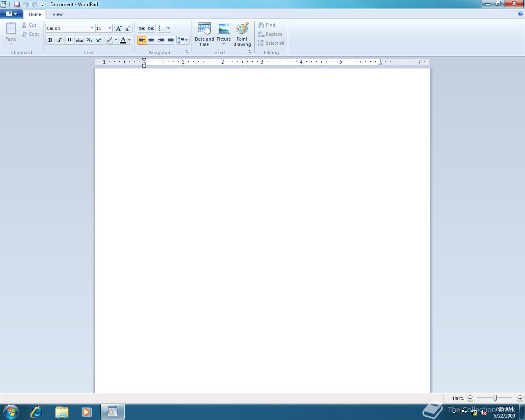Screen dimensions: 525x420
Task: Click Grow font icon
Action: pyautogui.click(x=119, y=28)
